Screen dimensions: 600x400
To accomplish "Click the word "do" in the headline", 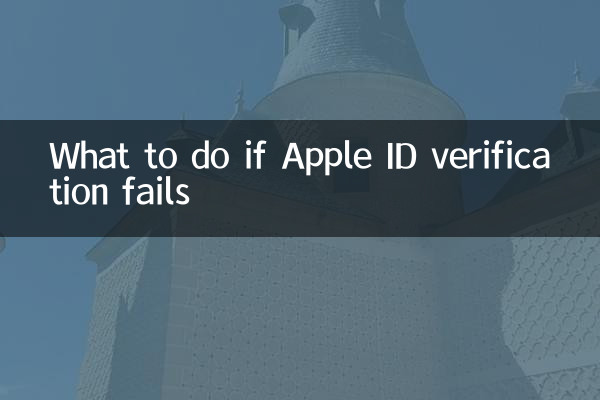I will click(210, 155).
